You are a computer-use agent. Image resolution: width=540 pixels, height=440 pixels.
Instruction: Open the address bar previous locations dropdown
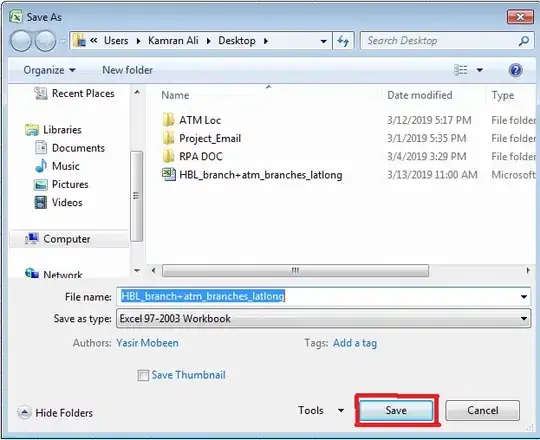[x=323, y=41]
